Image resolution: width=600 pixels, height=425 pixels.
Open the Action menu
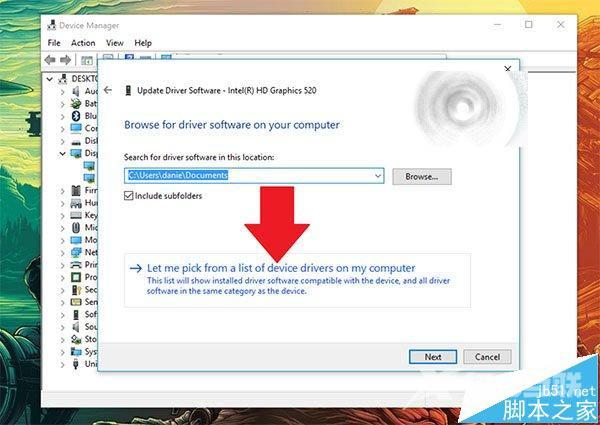coord(83,43)
